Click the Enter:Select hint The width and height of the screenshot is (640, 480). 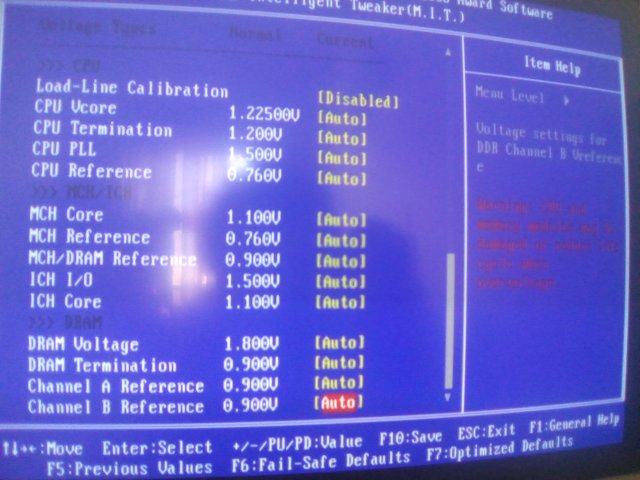[x=157, y=448]
